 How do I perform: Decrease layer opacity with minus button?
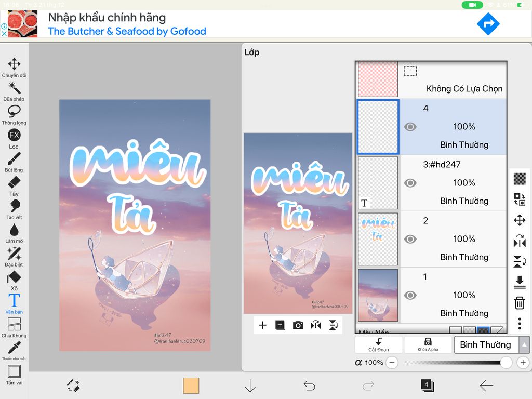392,362
